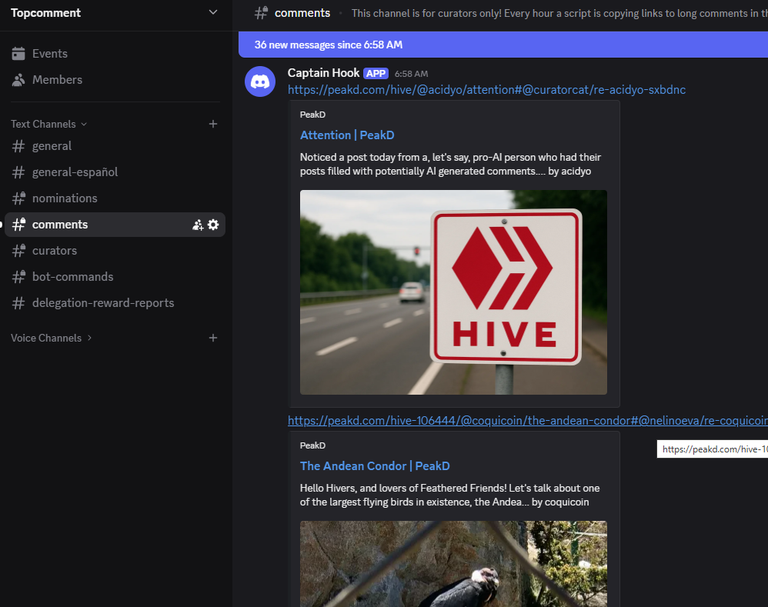The width and height of the screenshot is (768, 607).
Task: Click the APP badge next to Captain Hook
Action: pyautogui.click(x=376, y=73)
